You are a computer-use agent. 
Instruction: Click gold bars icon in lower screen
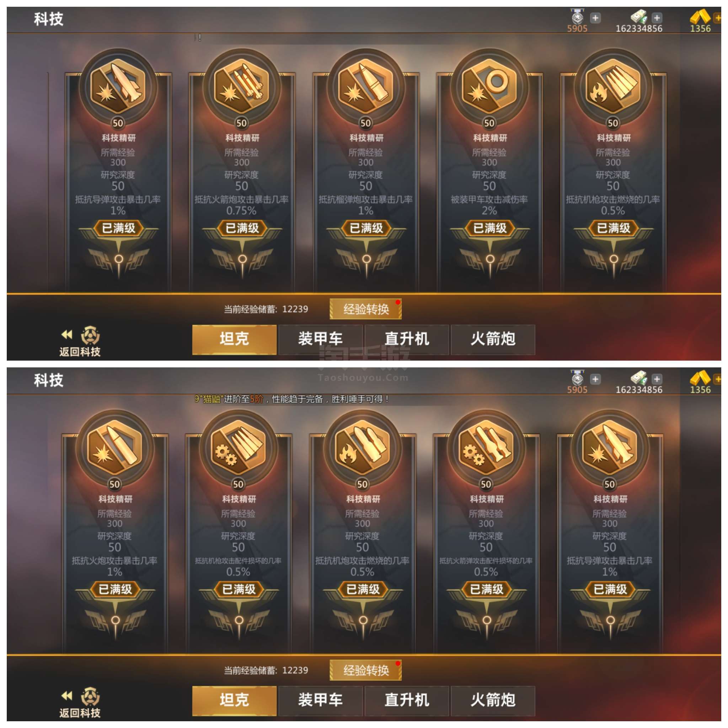coord(700,378)
